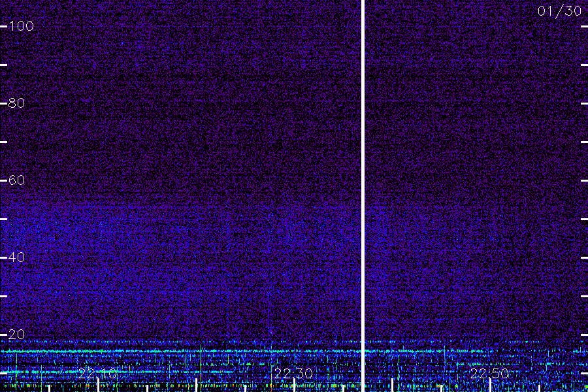The image size is (588, 392).
Task: Click the 100 frequency axis label
Action: [21, 26]
